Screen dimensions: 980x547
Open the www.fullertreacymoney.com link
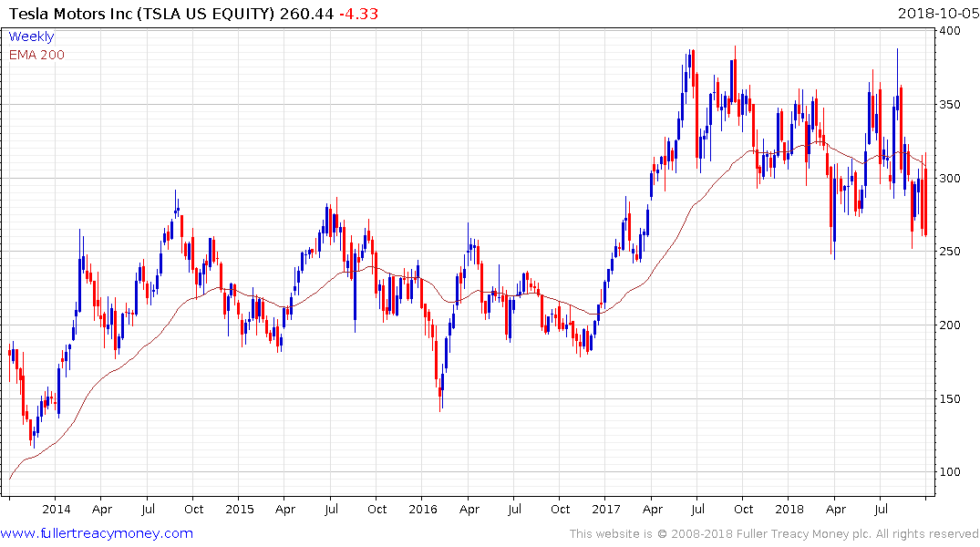(x=97, y=533)
